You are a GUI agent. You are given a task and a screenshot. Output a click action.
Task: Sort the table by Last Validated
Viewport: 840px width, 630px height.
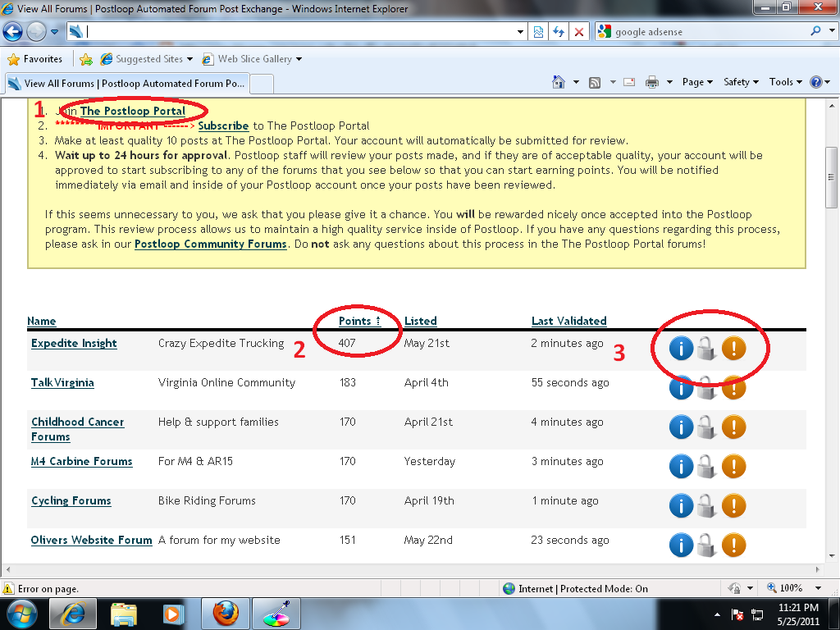click(x=569, y=321)
